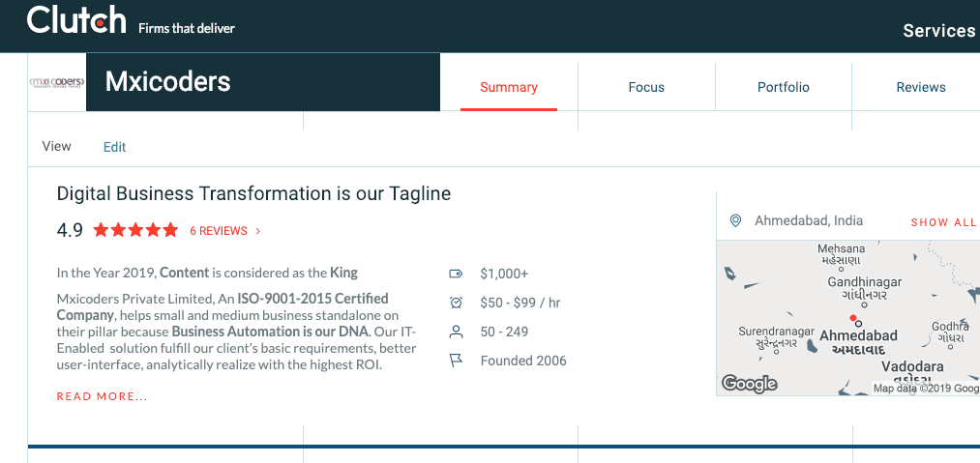The image size is (980, 463).
Task: Expand description with READ MORE
Action: (x=103, y=396)
